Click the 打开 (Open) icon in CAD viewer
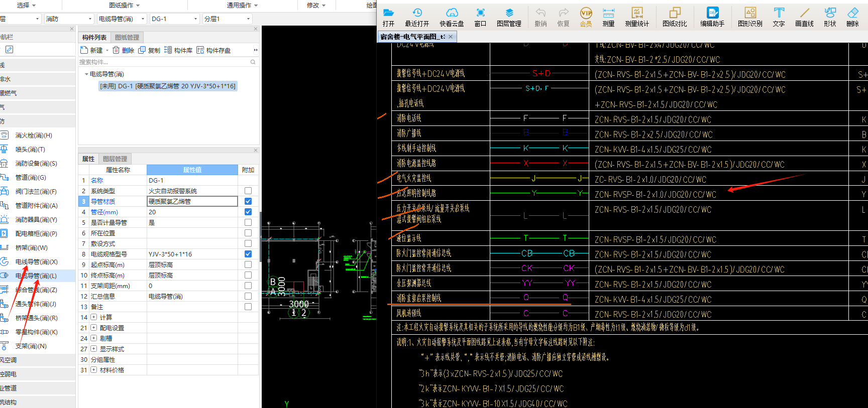Image resolution: width=868 pixels, height=408 pixels. click(x=388, y=17)
